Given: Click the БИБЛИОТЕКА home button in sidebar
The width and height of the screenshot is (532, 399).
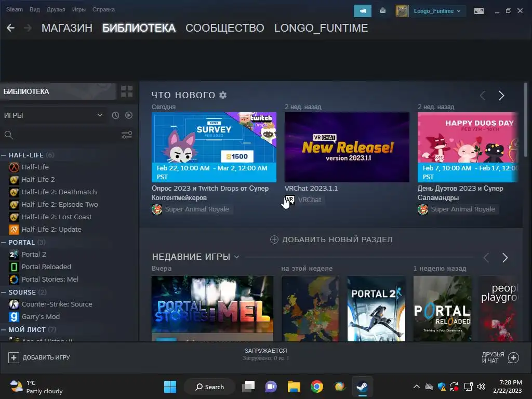Looking at the screenshot, I should point(58,91).
